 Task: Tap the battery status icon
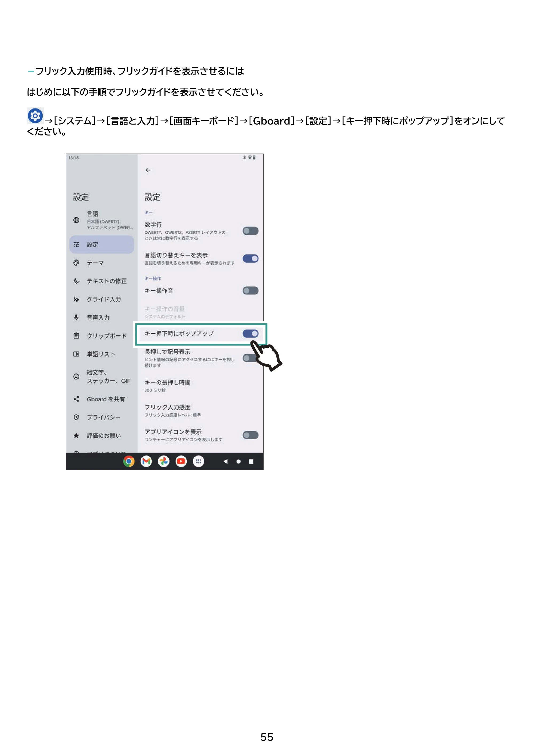pyautogui.click(x=254, y=157)
